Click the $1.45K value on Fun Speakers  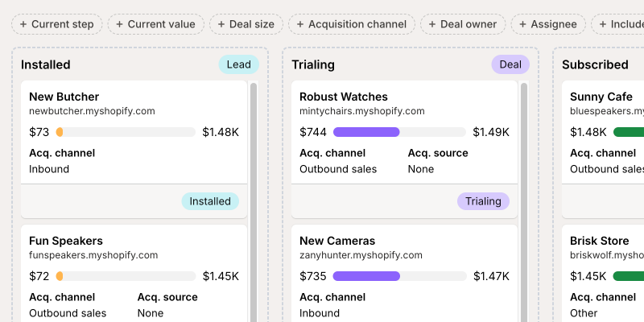(221, 276)
